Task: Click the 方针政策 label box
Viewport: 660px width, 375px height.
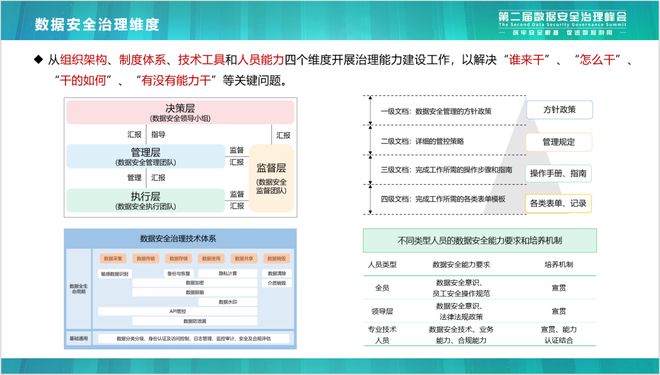Action: 559,110
